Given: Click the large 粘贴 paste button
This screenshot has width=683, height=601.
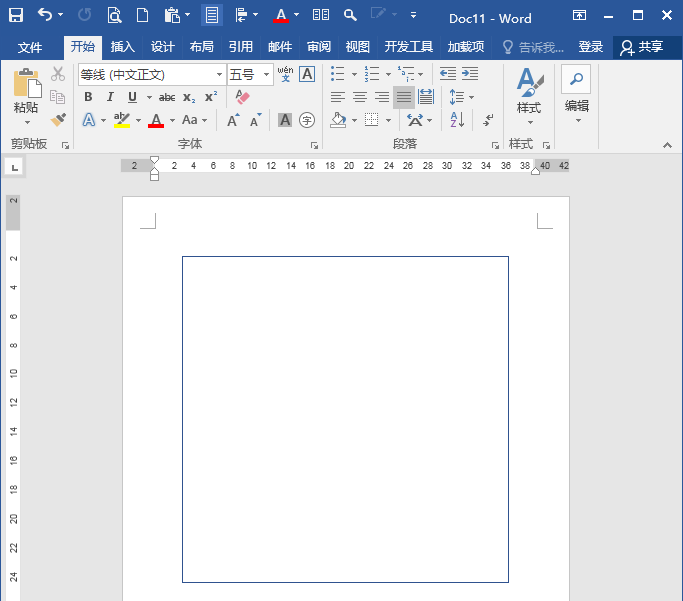Looking at the screenshot, I should click(26, 90).
